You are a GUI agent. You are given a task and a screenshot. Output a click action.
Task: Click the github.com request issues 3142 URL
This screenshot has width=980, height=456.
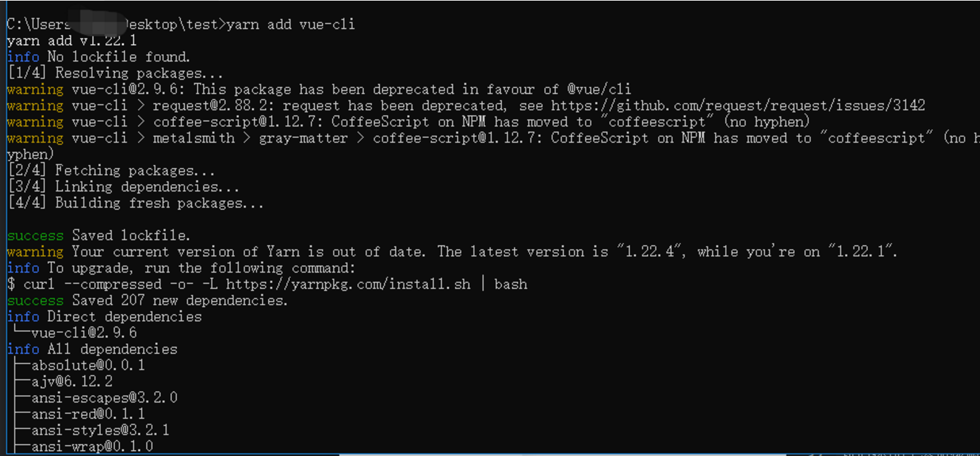(x=738, y=106)
